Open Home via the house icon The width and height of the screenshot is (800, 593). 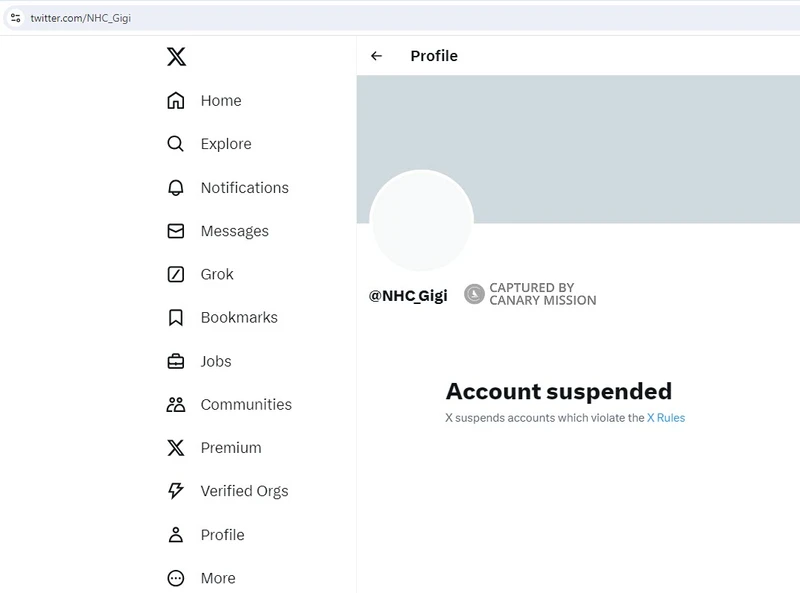coord(176,101)
